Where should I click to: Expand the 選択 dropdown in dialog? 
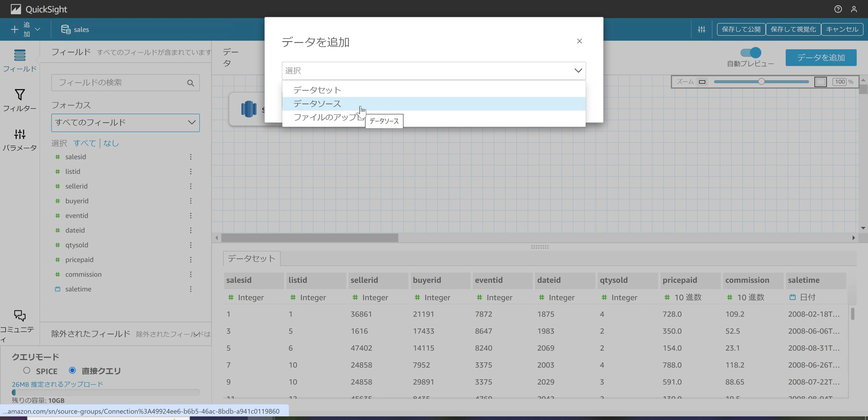434,71
